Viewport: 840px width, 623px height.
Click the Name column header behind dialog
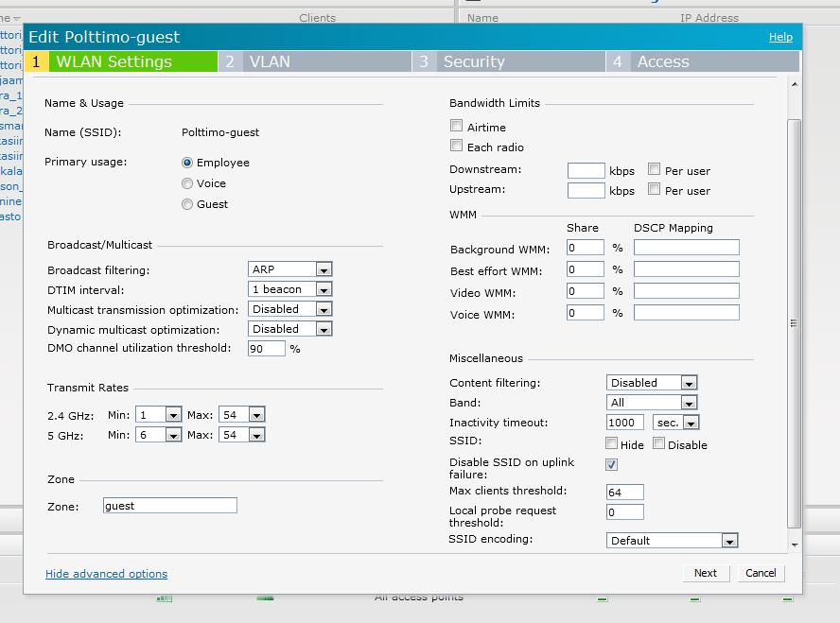tap(482, 18)
